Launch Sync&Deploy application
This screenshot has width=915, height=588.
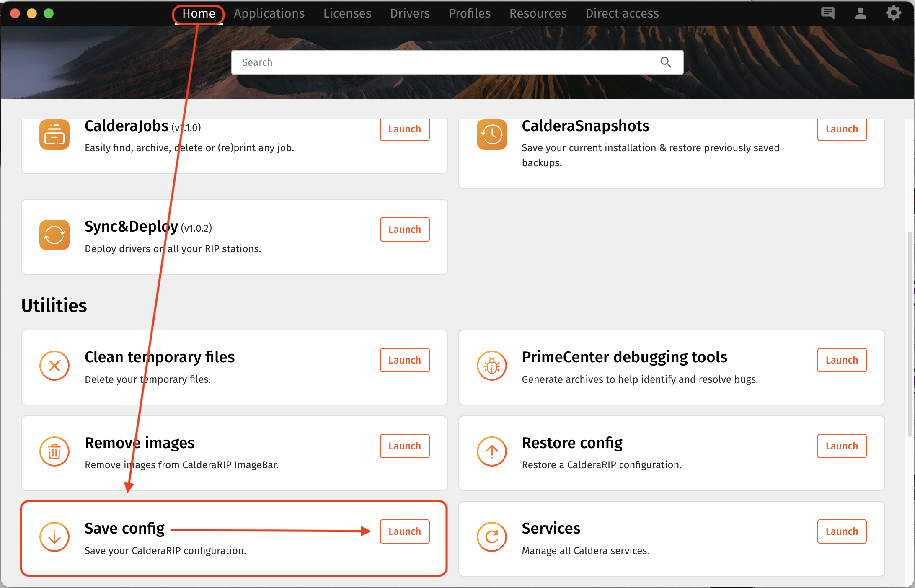point(404,230)
